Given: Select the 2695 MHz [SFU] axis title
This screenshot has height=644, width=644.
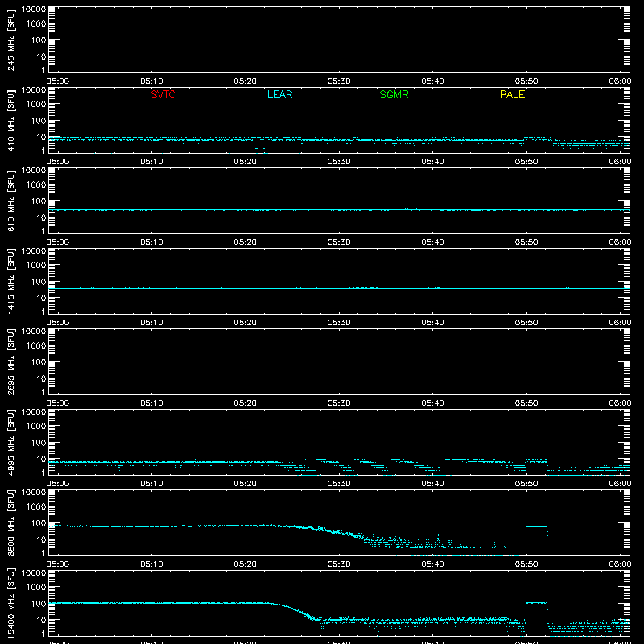Looking at the screenshot, I should [x=10, y=361].
